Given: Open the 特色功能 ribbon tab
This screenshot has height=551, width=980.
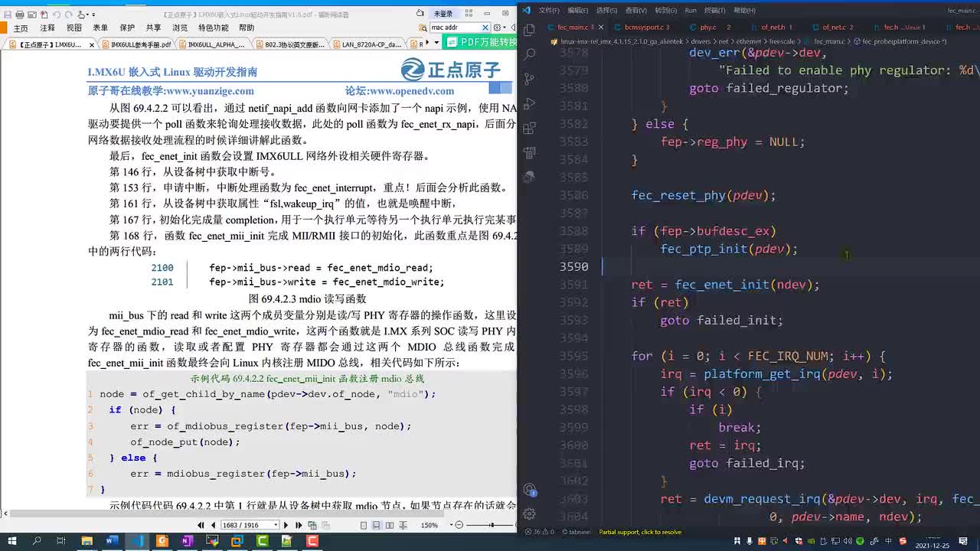Looking at the screenshot, I should pos(213,28).
